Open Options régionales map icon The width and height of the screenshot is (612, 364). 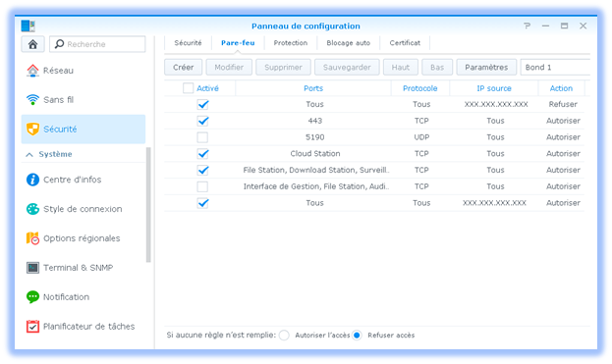(32, 238)
